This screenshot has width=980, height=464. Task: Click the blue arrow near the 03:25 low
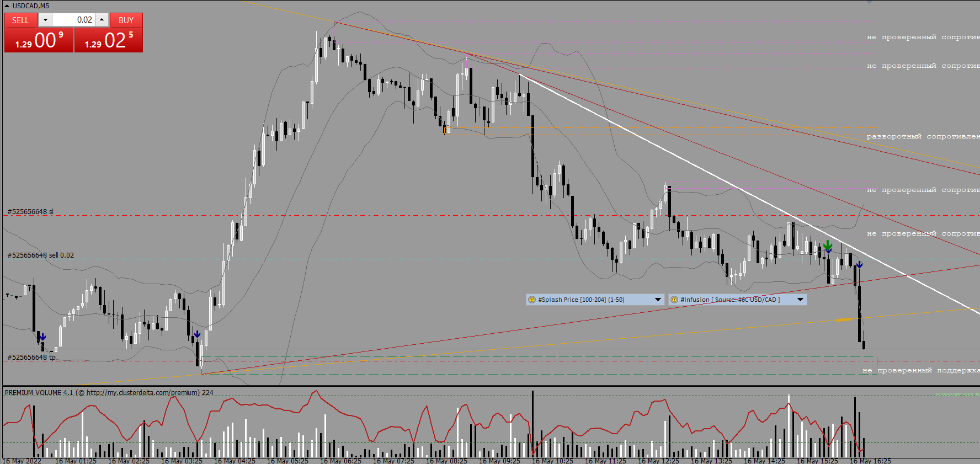tap(197, 334)
